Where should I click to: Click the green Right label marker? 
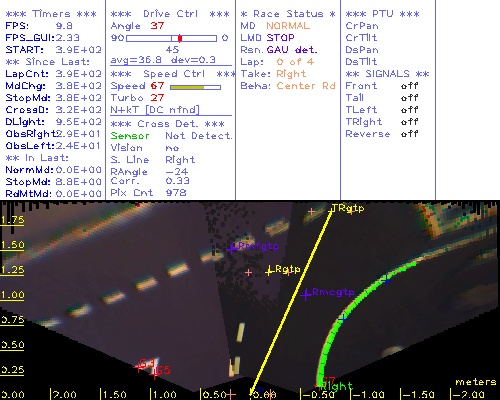[337, 387]
